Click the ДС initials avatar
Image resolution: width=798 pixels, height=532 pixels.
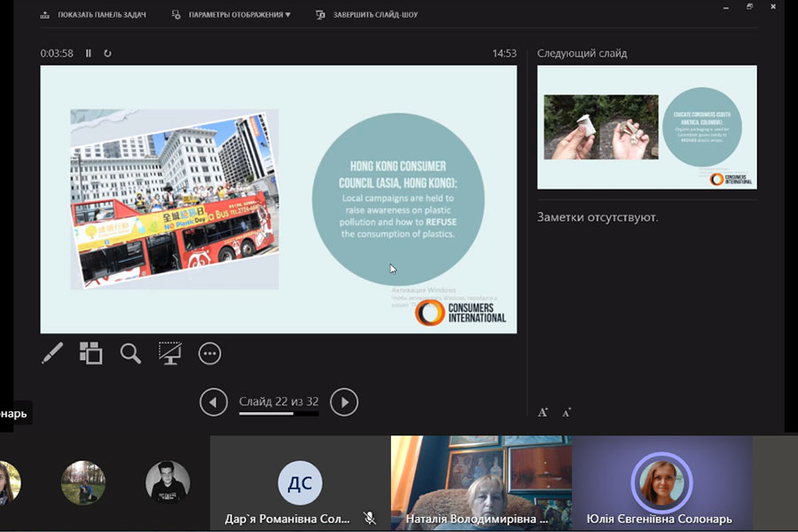[x=300, y=483]
